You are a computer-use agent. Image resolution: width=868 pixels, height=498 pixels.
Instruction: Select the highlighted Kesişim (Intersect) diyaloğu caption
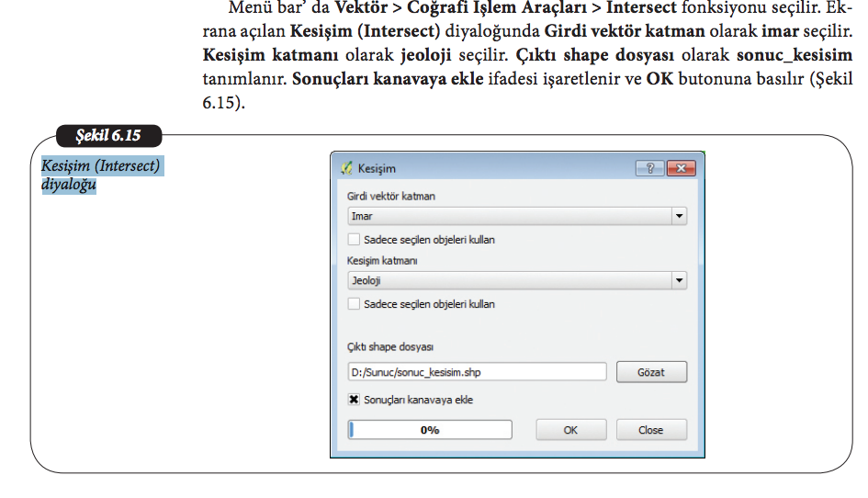click(101, 175)
